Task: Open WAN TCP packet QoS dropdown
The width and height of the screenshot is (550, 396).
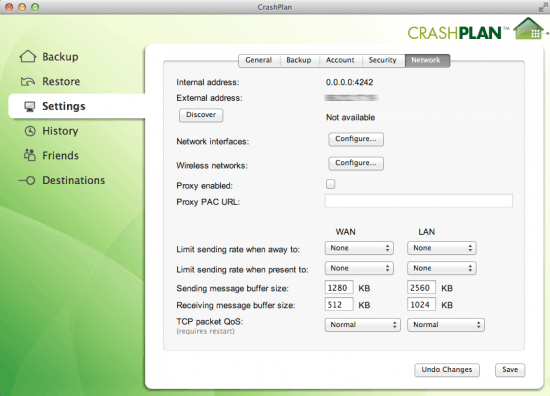Action: pos(363,325)
